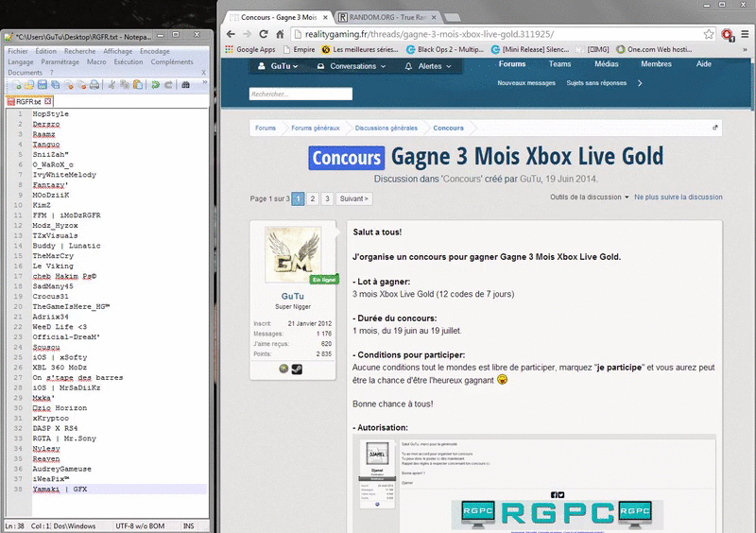The image size is (756, 533).
Task: Click the Find binoculars icon in Notepad++
Action: (185, 85)
